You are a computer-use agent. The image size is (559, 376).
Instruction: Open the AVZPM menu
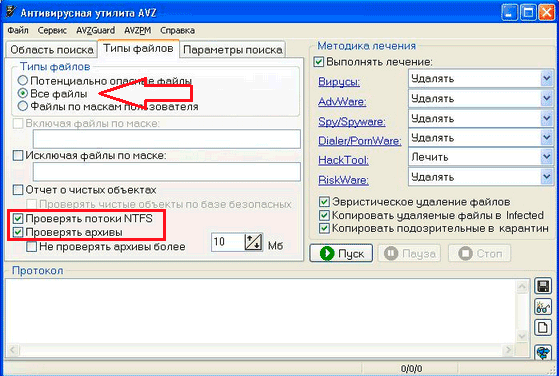[x=138, y=31]
